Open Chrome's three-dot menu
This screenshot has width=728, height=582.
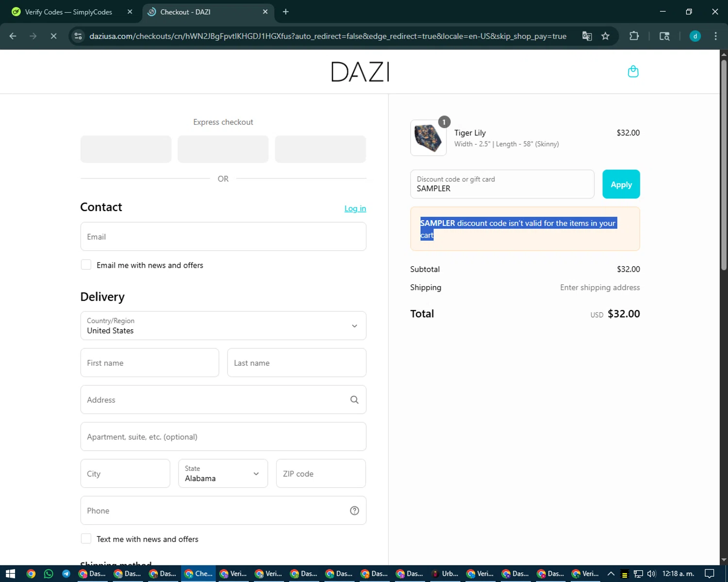(715, 36)
